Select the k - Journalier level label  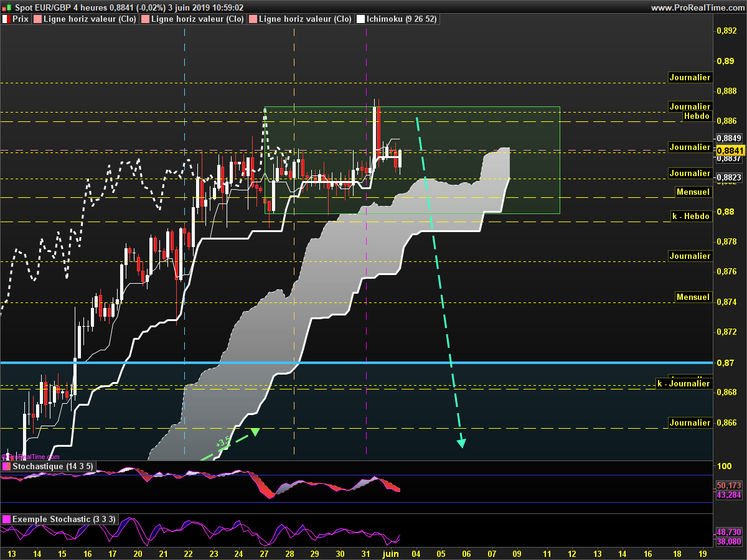[x=684, y=383]
